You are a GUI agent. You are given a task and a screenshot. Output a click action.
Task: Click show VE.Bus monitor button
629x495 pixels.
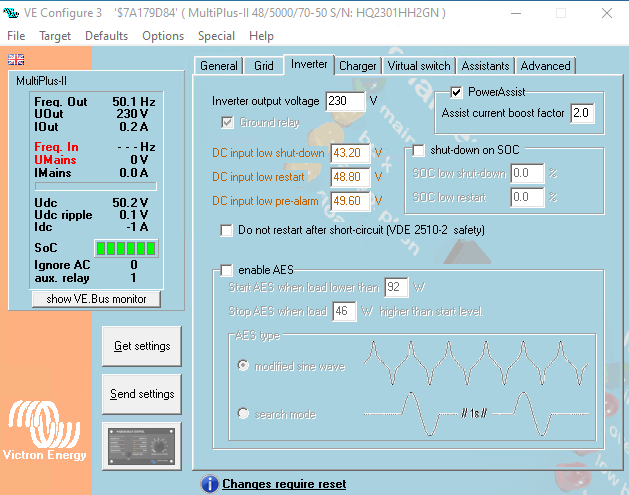pyautogui.click(x=96, y=299)
